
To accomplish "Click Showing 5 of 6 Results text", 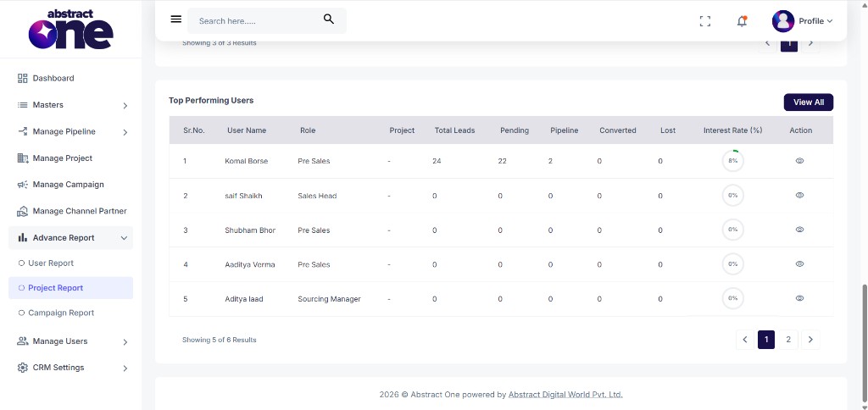I will click(x=220, y=340).
